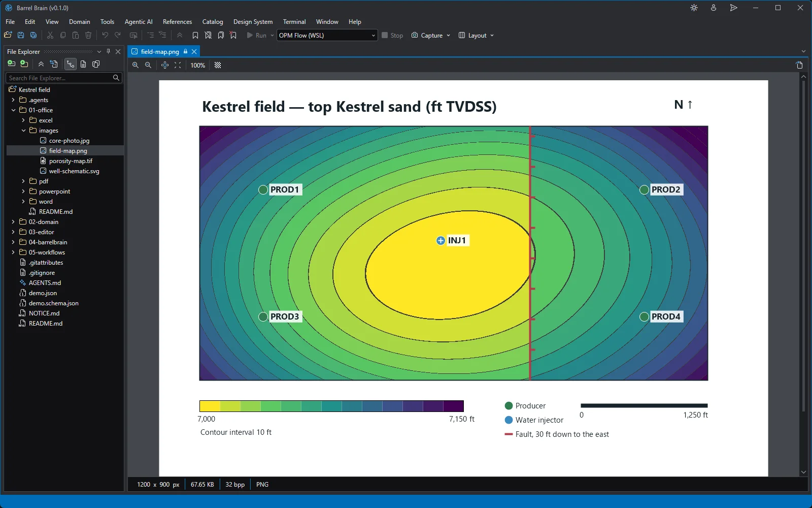
Task: Open the Agentic AI menu
Action: click(139, 22)
